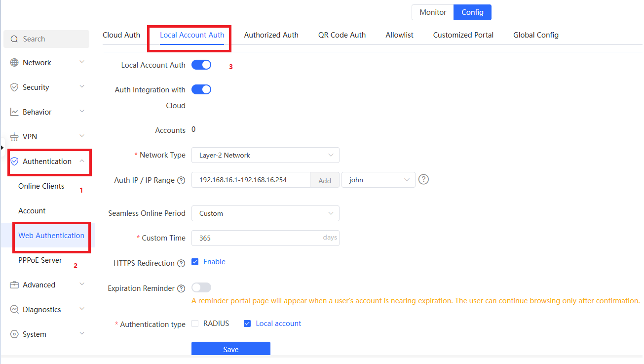Click the Save button
The height and width of the screenshot is (364, 644).
230,349
